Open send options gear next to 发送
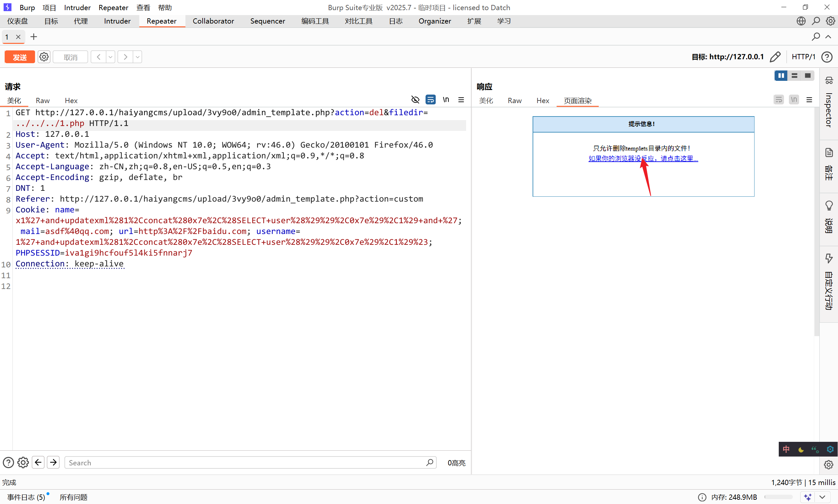 [x=44, y=57]
